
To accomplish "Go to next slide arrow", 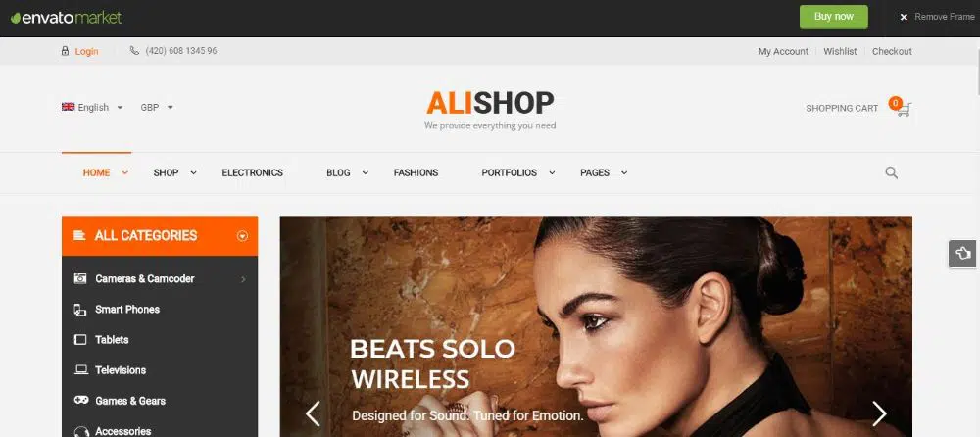I will 879,413.
